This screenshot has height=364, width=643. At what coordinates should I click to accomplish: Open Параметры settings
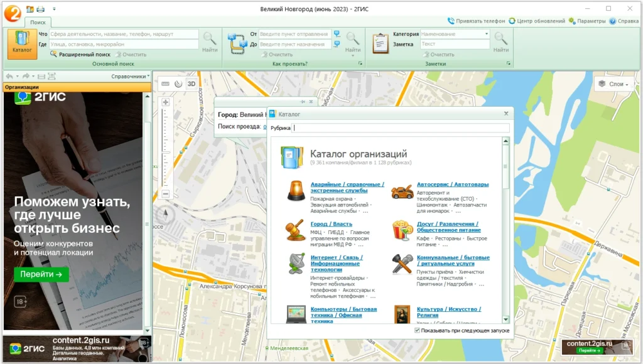(x=587, y=21)
